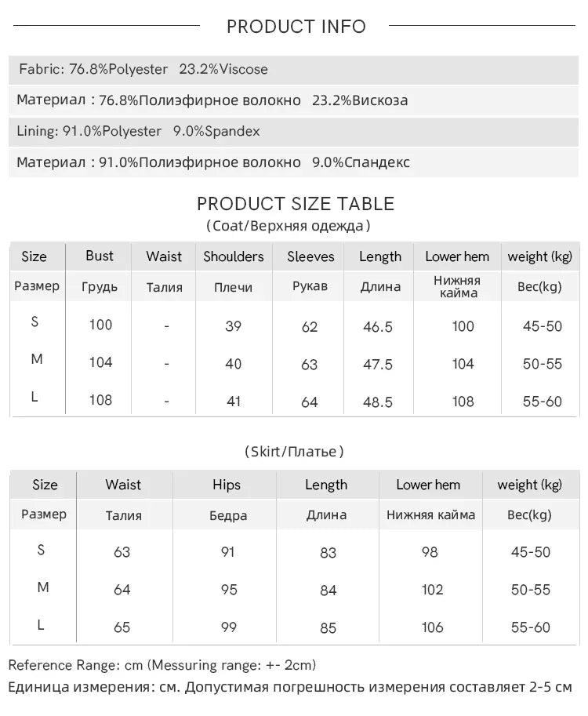Viewport: 588px width, 716px height.
Task: Click the PRODUCT INFO heading
Action: [x=296, y=27]
